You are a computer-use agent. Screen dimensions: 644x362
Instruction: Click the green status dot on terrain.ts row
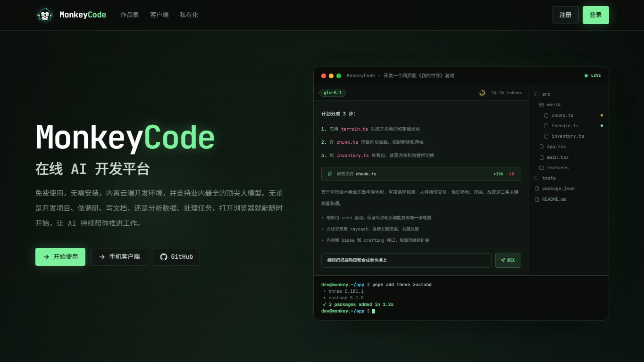coord(602,125)
